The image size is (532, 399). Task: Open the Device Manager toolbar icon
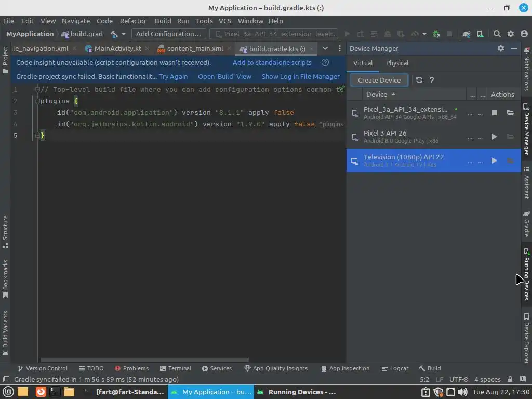[480, 34]
